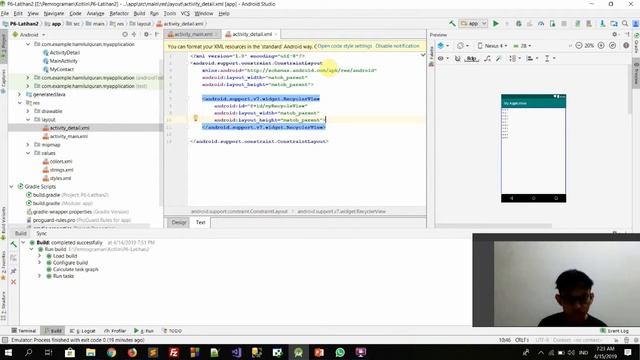
Task: Click zoom to fit screen icon in Preview
Action: pos(612,46)
